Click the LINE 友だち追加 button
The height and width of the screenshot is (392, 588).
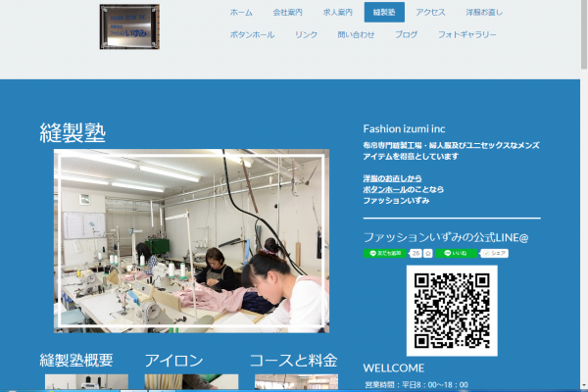pyautogui.click(x=384, y=253)
